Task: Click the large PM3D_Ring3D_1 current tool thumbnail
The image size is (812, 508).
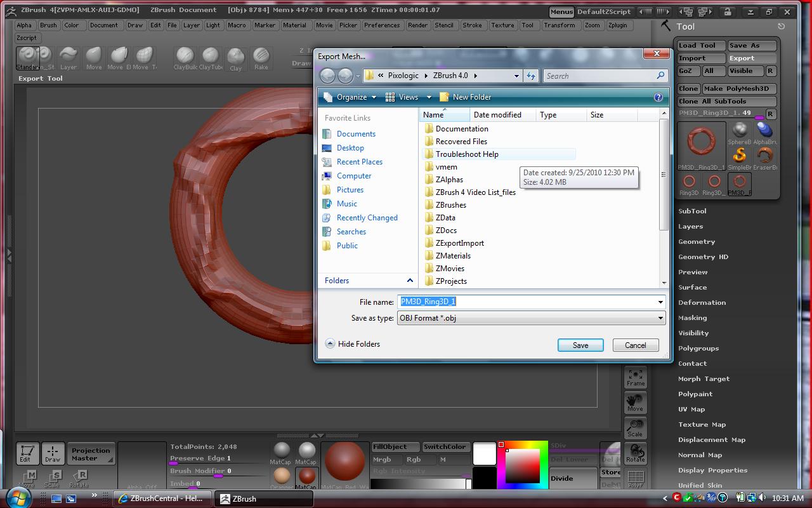Action: click(x=701, y=145)
